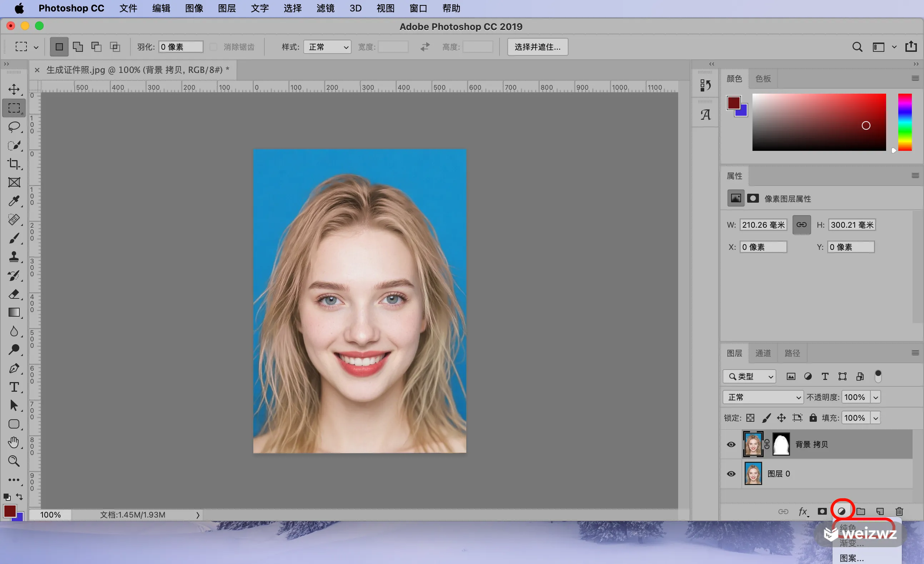This screenshot has width=924, height=564.
Task: Create a new layer icon
Action: 880,511
